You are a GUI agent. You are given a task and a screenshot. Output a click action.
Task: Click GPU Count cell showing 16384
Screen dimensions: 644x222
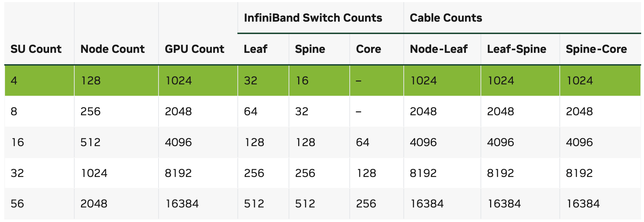182,204
